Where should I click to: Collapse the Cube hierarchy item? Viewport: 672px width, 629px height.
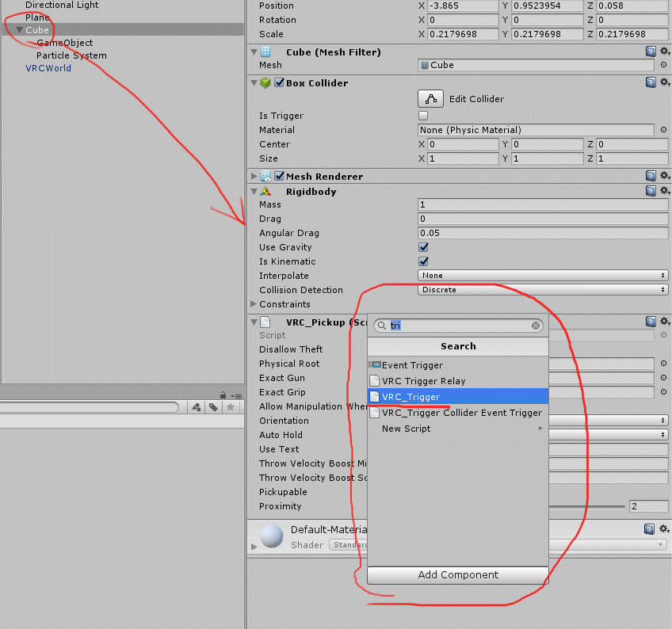[19, 30]
